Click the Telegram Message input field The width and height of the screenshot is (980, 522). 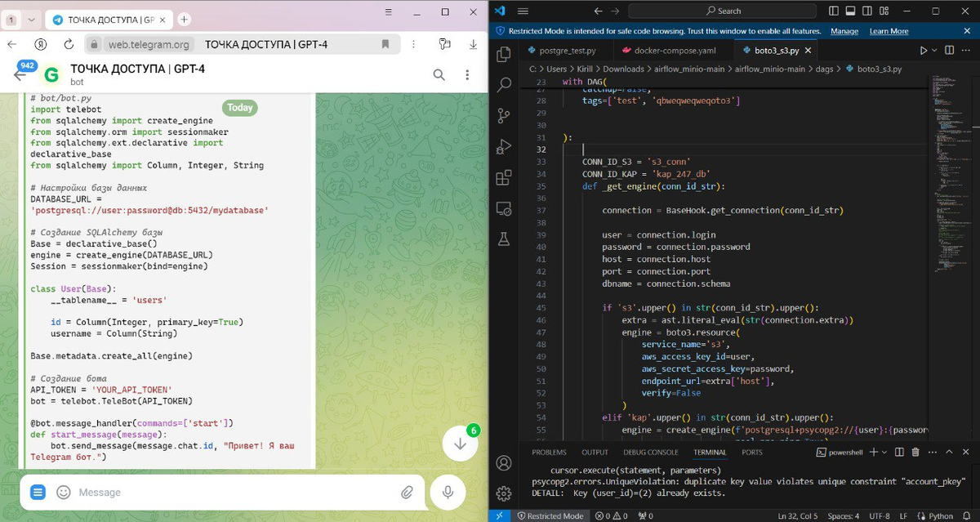point(233,493)
